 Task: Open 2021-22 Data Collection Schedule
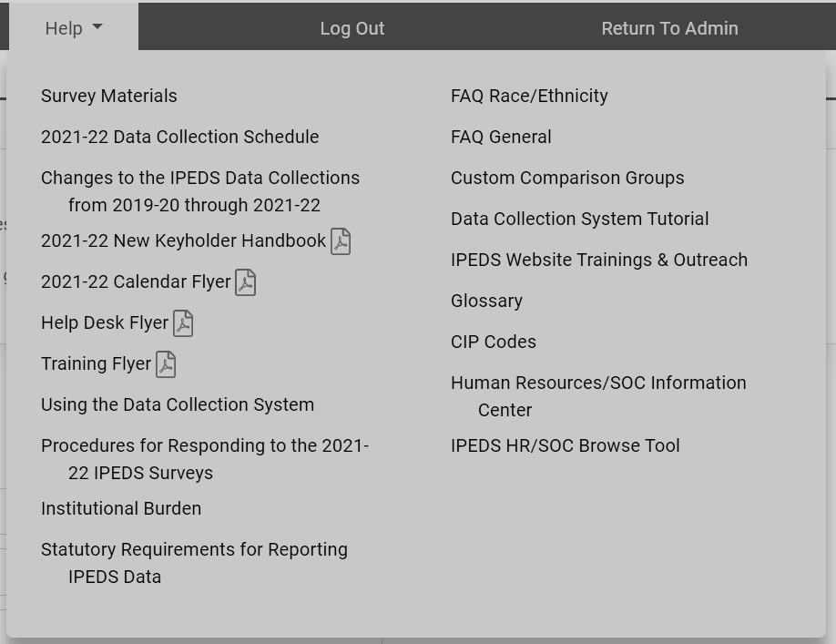click(x=180, y=137)
